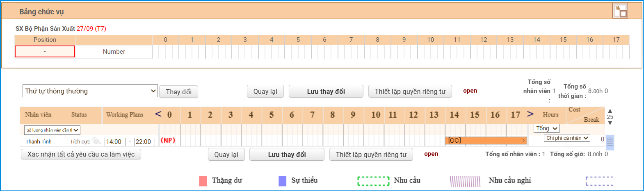Click the up triangle above row count 25
This screenshot has height=191, width=644.
(610, 111)
